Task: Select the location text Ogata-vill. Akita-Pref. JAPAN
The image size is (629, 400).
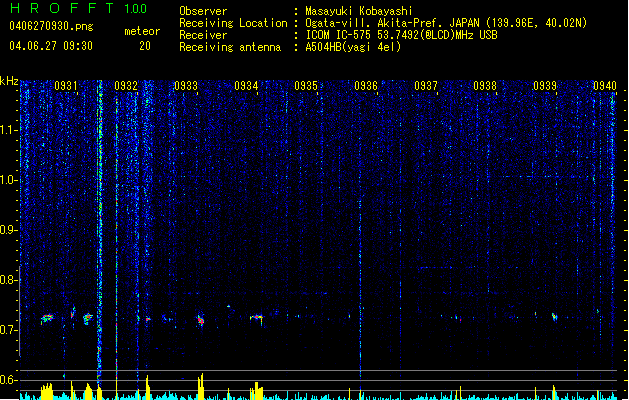Action: click(393, 23)
